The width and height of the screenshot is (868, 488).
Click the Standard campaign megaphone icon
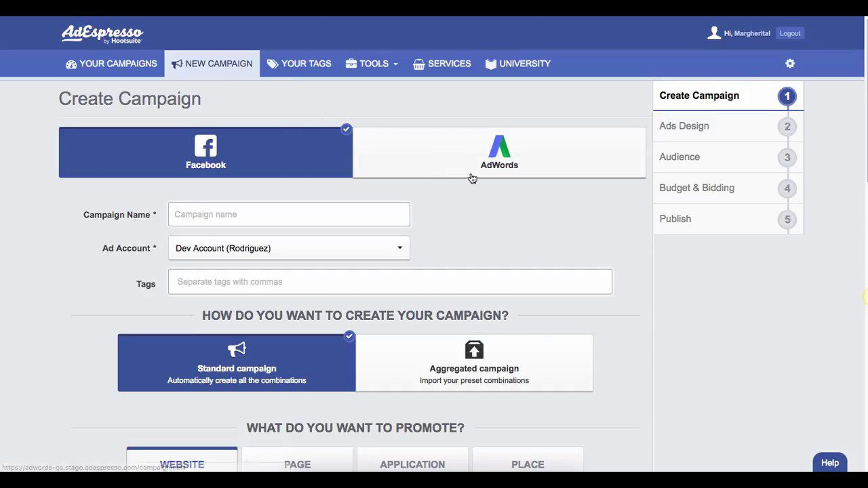tap(237, 350)
